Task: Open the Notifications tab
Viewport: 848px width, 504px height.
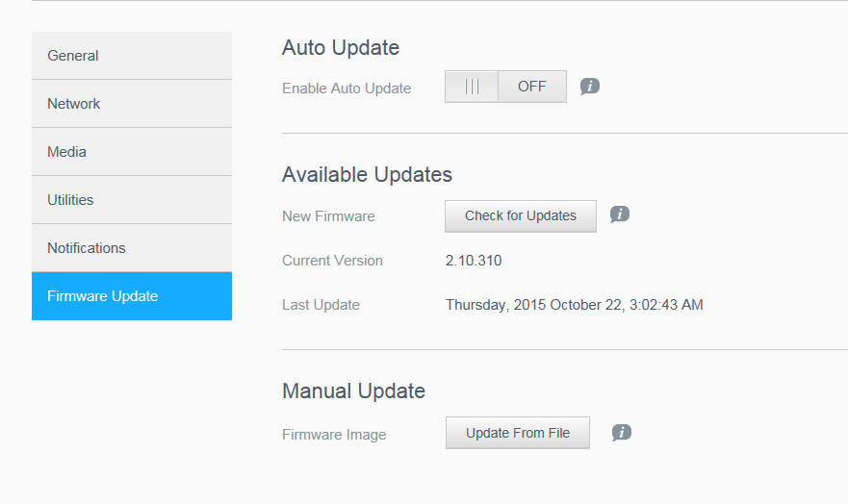Action: 132,248
